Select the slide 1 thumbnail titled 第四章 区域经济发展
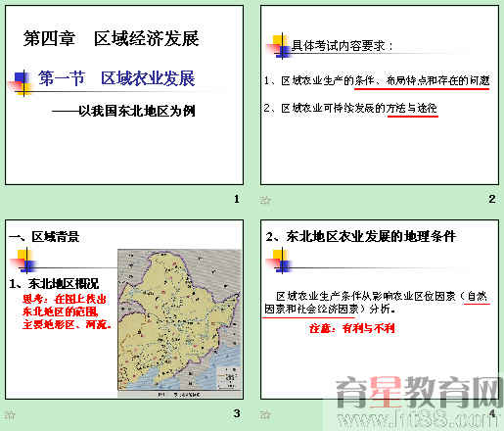Viewport: 504px width, 431px height. click(x=124, y=95)
